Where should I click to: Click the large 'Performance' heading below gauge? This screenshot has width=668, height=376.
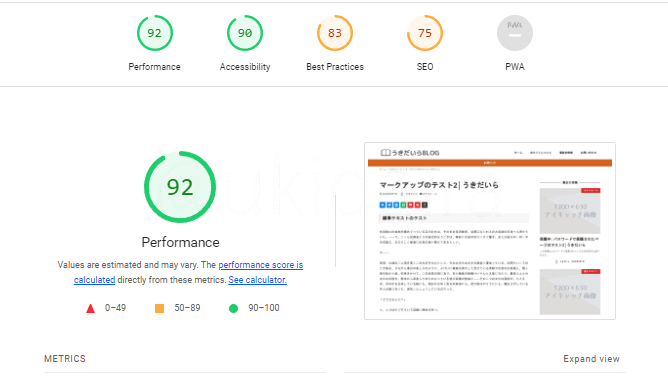(181, 242)
